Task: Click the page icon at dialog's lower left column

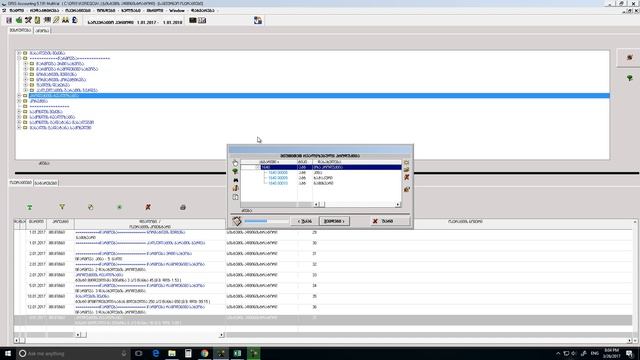Action: pos(236,197)
